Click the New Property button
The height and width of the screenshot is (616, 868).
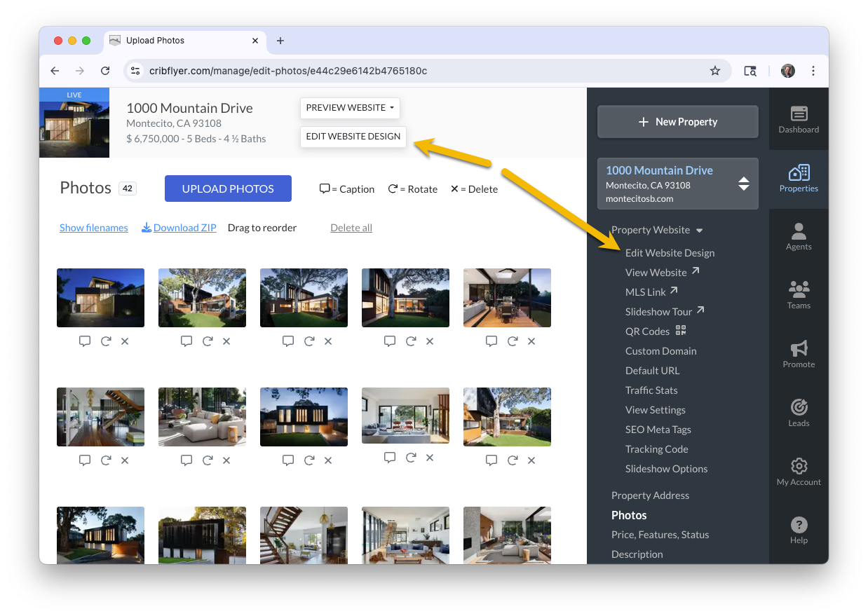pos(678,122)
